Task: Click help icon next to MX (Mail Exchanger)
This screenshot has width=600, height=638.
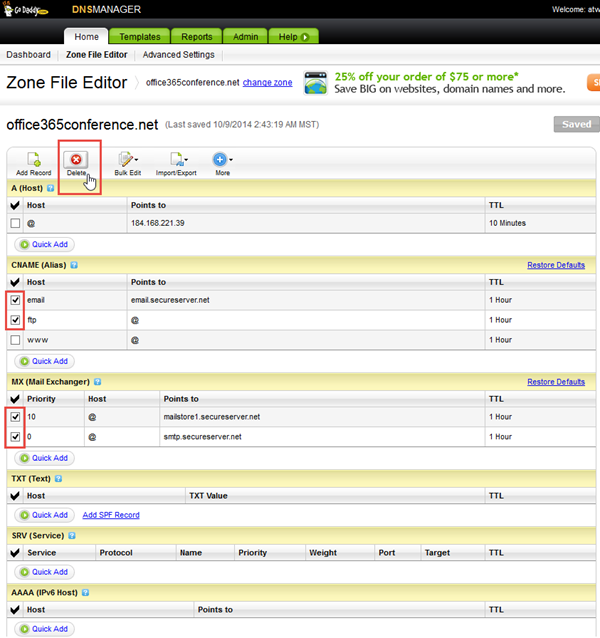Action: pyautogui.click(x=99, y=382)
